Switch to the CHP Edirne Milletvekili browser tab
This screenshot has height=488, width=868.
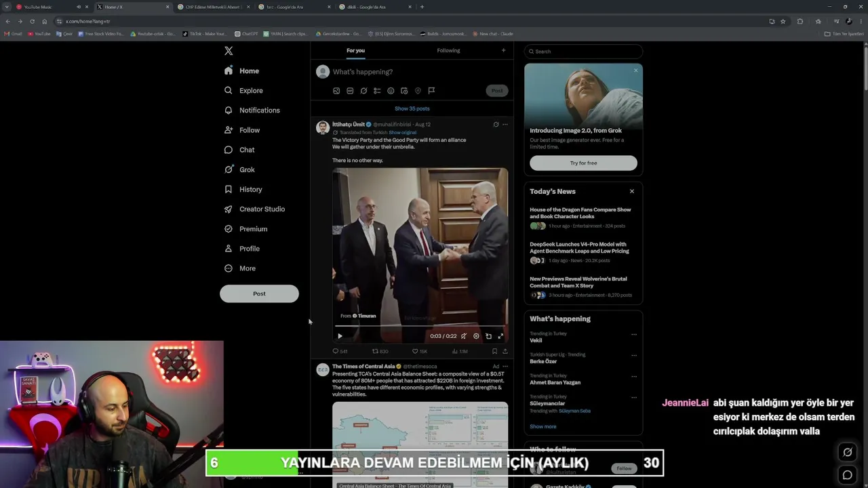[x=214, y=7]
